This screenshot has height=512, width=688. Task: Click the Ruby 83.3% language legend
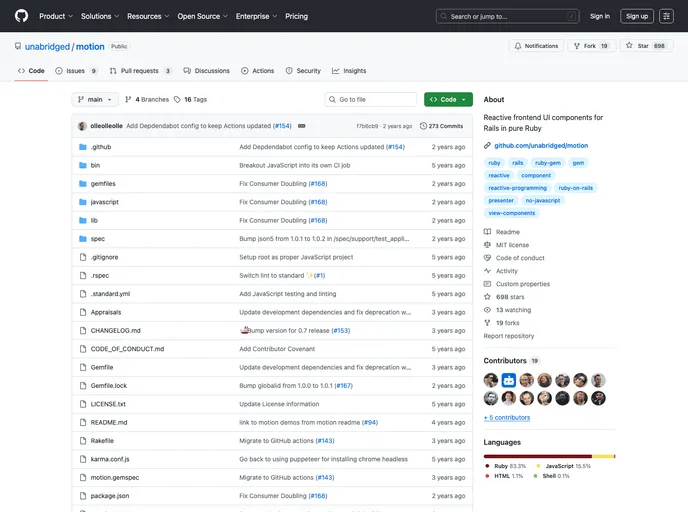coord(505,466)
